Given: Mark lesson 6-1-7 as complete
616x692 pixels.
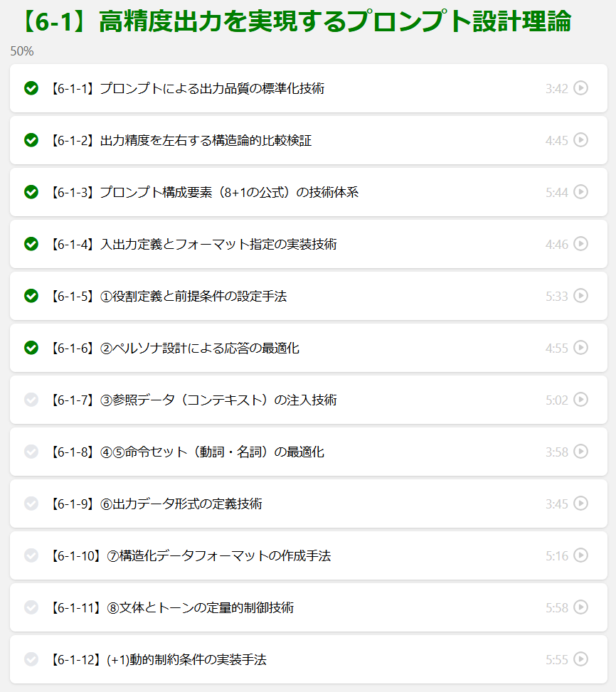Looking at the screenshot, I should click(31, 400).
